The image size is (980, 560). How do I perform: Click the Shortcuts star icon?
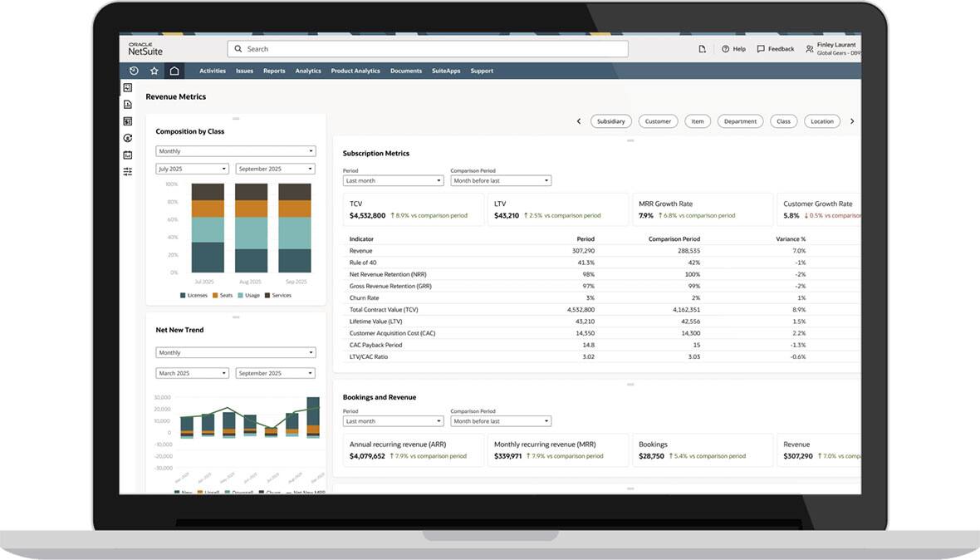(154, 71)
